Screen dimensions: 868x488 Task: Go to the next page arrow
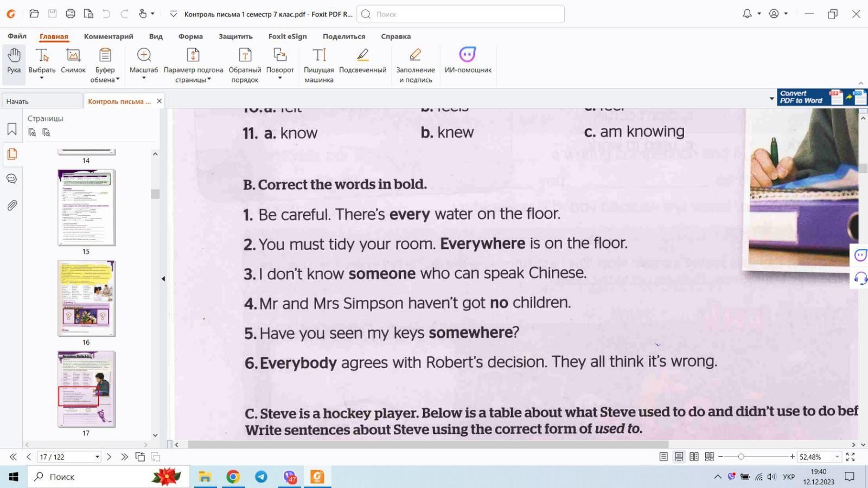(109, 457)
